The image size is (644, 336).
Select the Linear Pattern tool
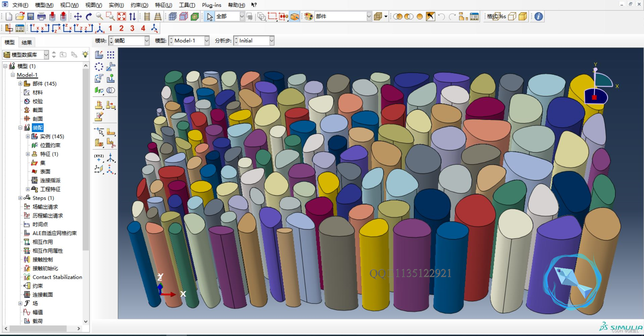tap(111, 55)
